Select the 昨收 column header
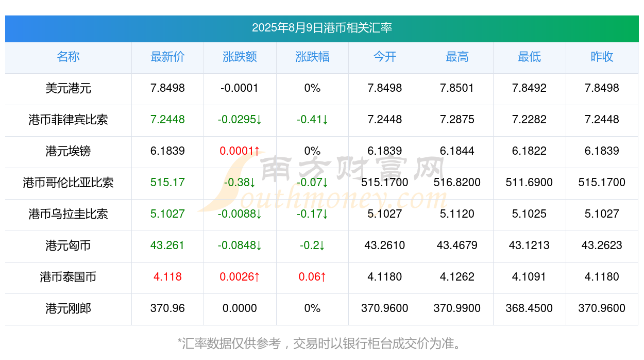644x360 pixels. tap(602, 57)
